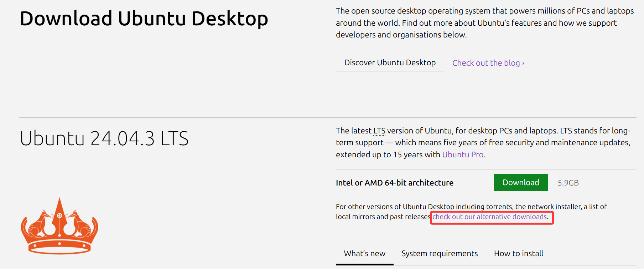Click the LTS abbreviation with dotted underline
This screenshot has width=644, height=269.
pyautogui.click(x=379, y=131)
